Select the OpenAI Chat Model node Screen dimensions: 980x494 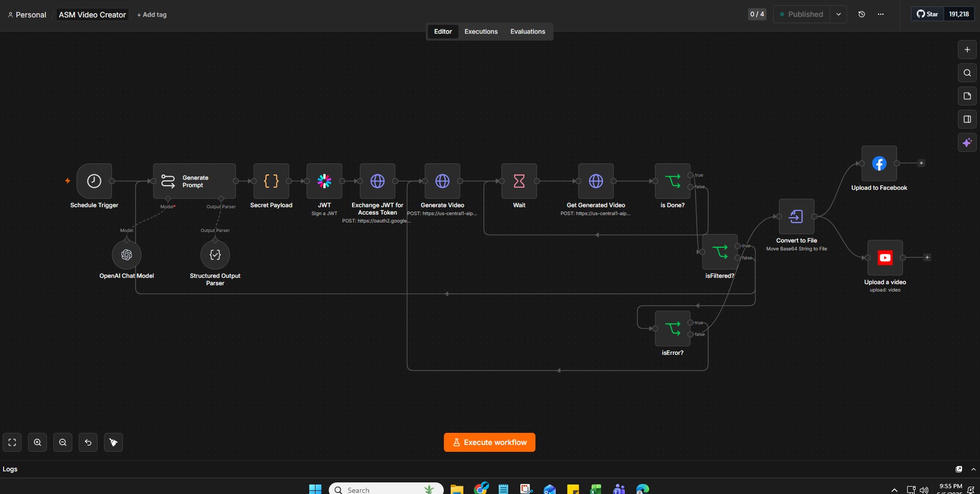127,255
